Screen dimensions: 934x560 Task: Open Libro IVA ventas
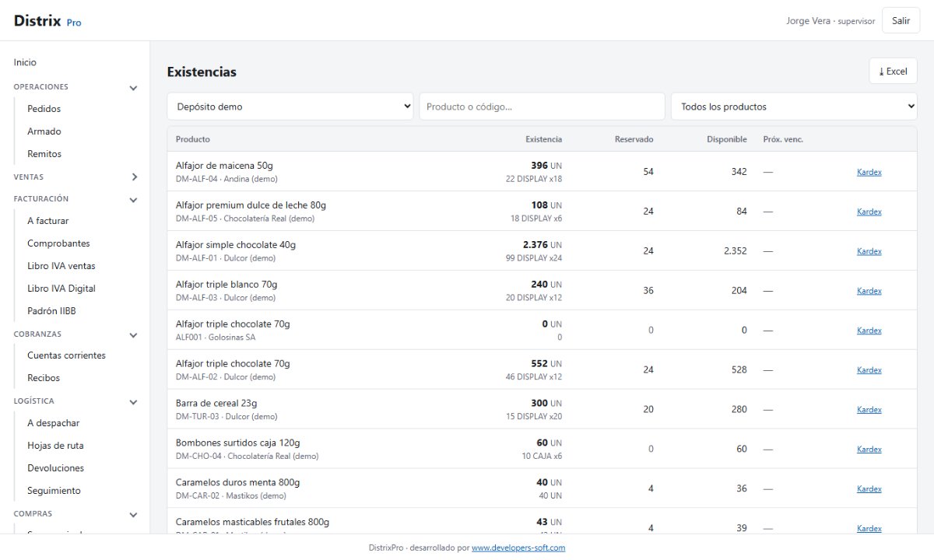coord(61,266)
